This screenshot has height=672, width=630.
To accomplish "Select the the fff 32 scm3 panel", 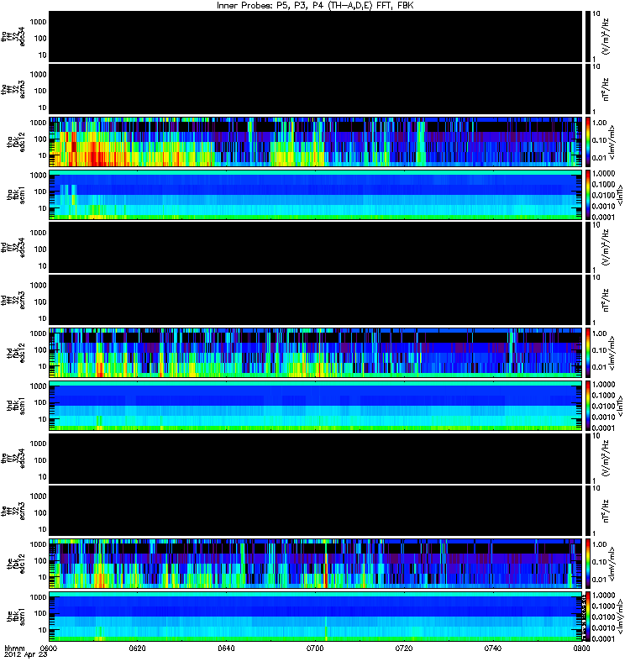I will (316, 511).
